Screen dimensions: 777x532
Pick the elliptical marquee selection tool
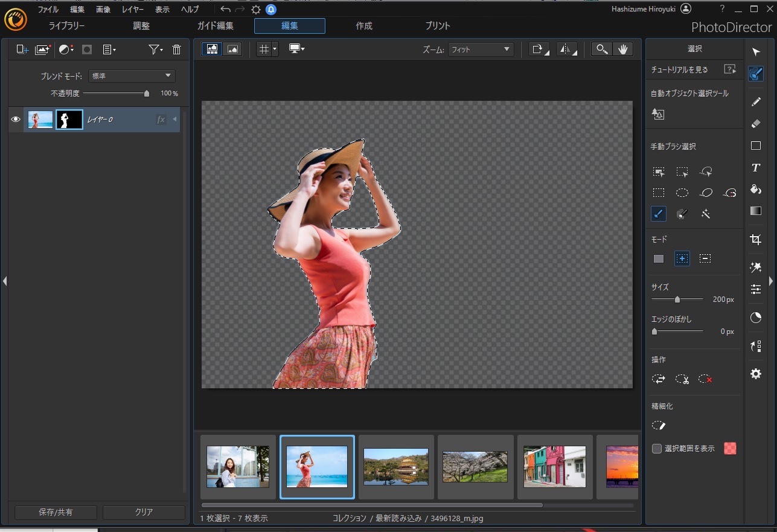(682, 193)
